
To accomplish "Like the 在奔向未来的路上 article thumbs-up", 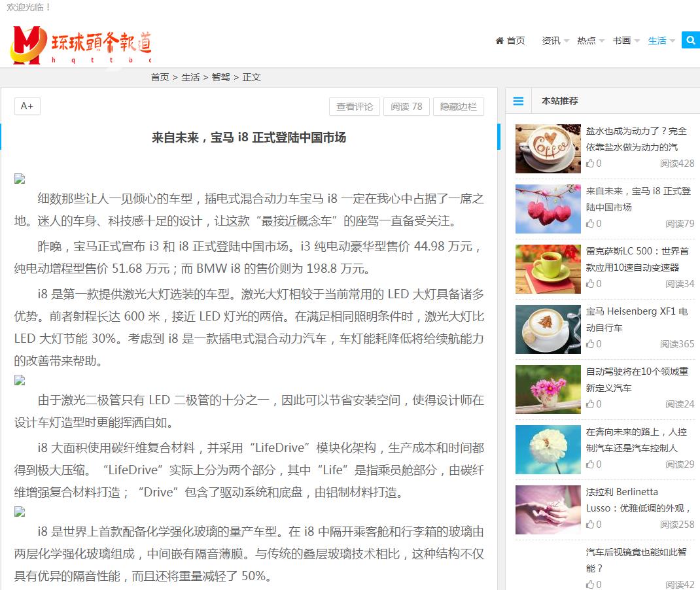I will 590,464.
